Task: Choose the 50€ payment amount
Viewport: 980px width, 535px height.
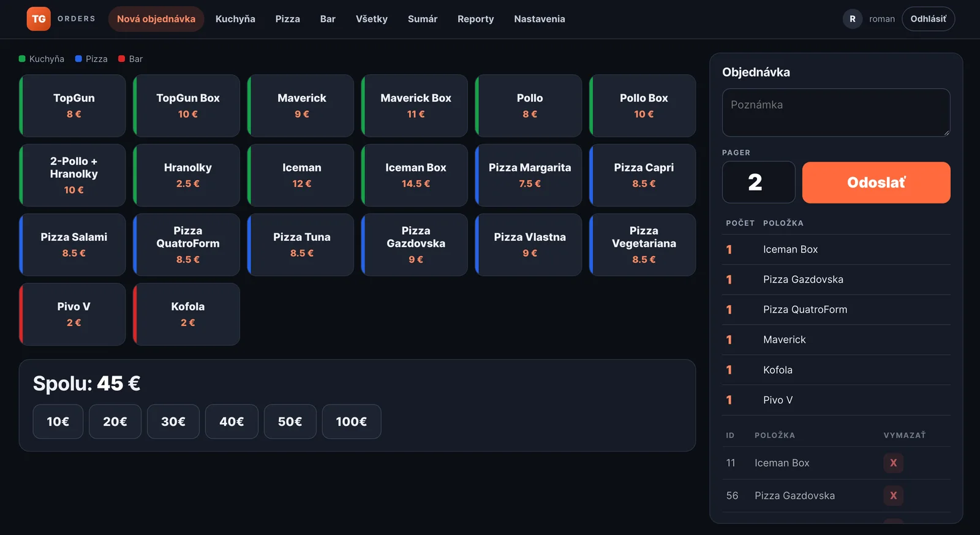Action: [x=290, y=422]
